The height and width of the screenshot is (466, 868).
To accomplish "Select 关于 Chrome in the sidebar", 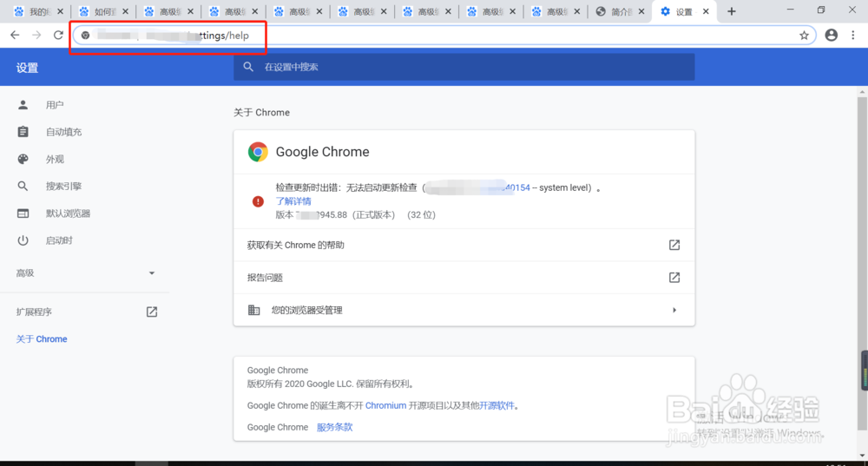I will coord(42,338).
